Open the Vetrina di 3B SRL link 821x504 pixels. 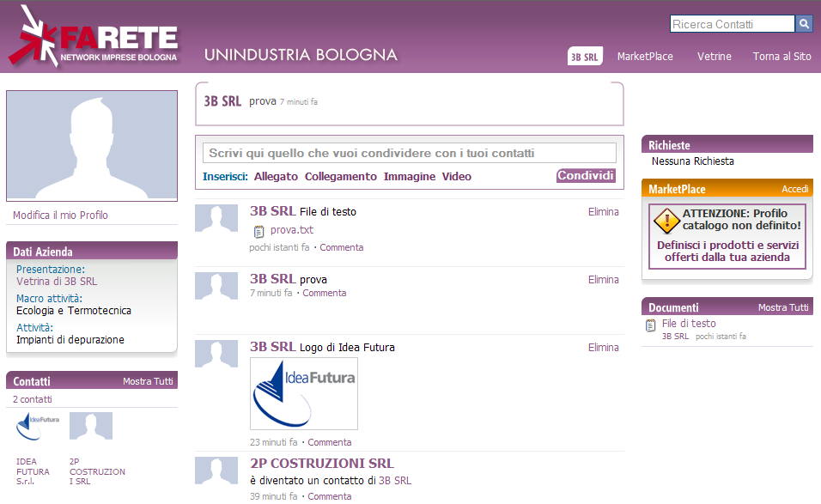(57, 282)
